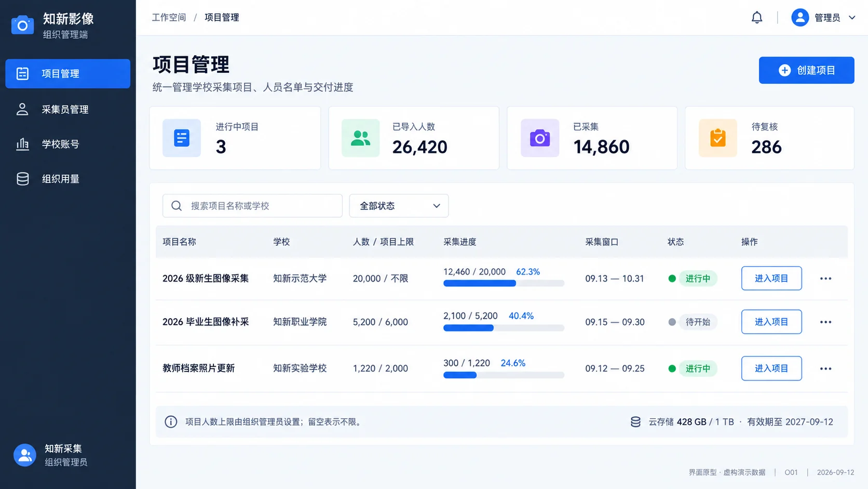The image size is (868, 489).
Task: Click the 创建项目 button
Action: click(x=806, y=70)
